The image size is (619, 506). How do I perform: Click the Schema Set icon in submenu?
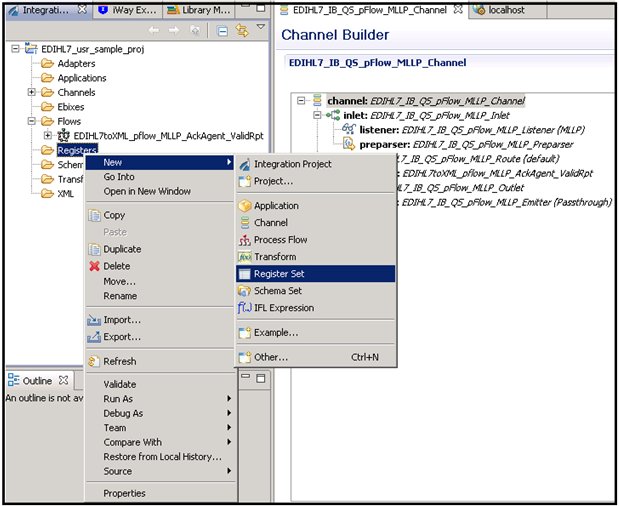point(245,291)
